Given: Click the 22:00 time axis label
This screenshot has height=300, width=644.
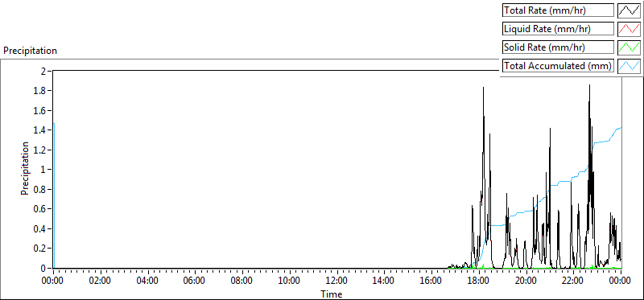Looking at the screenshot, I should 572,282.
